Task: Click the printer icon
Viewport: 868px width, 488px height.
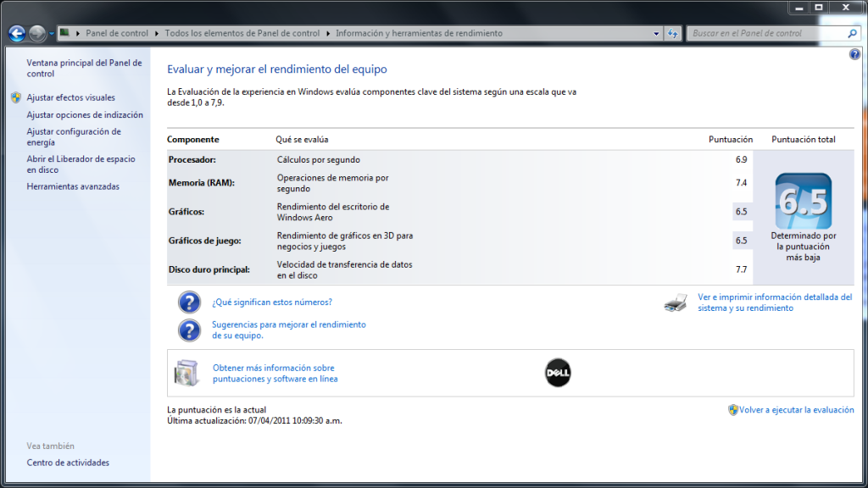Action: 676,302
